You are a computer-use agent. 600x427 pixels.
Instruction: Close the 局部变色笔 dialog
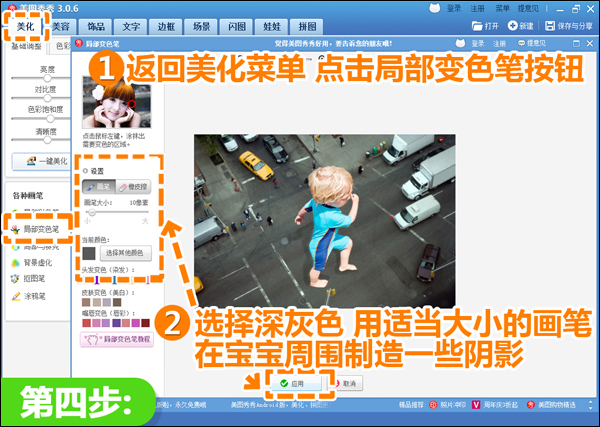pyautogui.click(x=590, y=44)
